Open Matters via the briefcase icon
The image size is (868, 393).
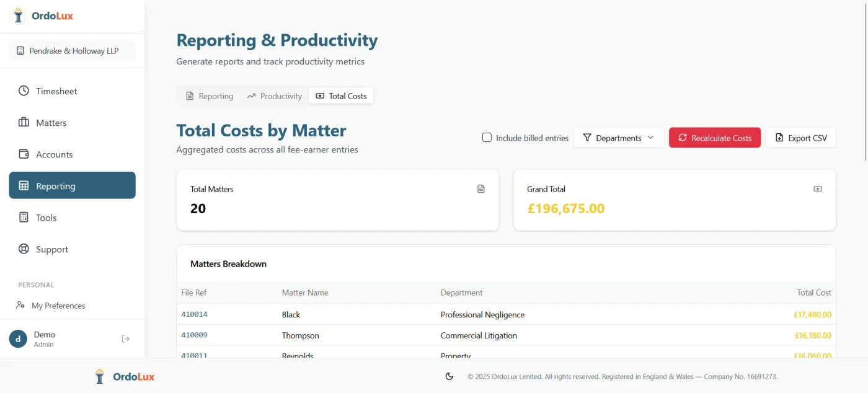click(22, 123)
